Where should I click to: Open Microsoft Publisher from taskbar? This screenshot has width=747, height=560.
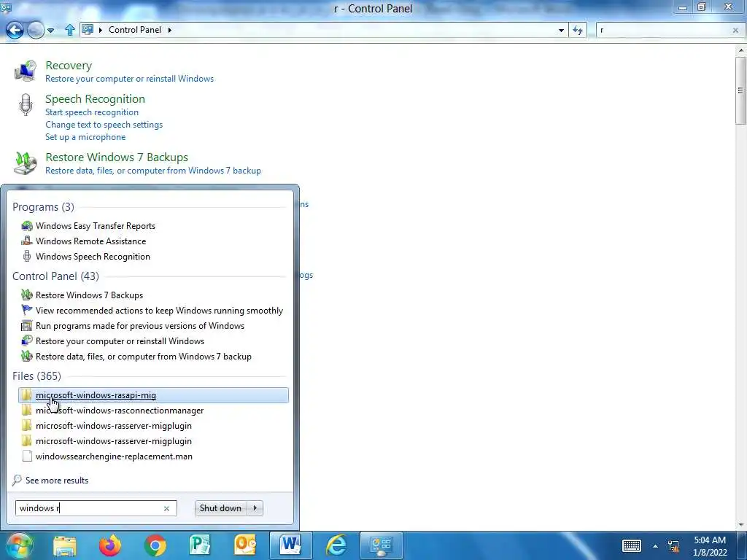[x=200, y=545]
